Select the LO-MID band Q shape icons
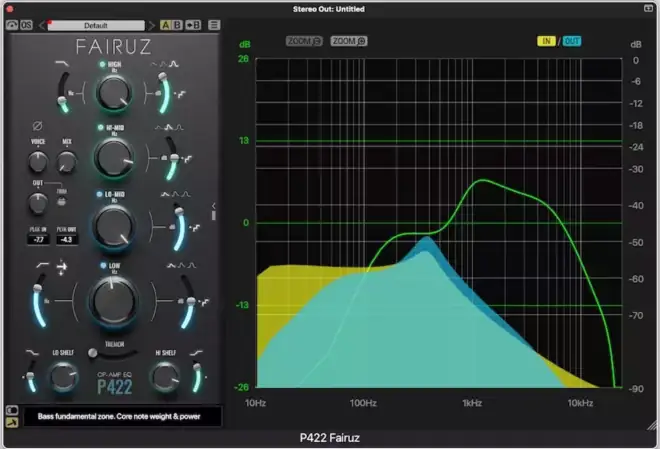The image size is (660, 449). click(176, 194)
